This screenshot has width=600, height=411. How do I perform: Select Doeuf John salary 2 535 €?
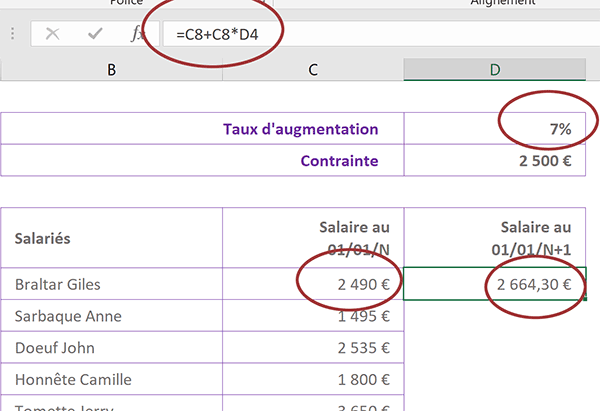pyautogui.click(x=313, y=347)
